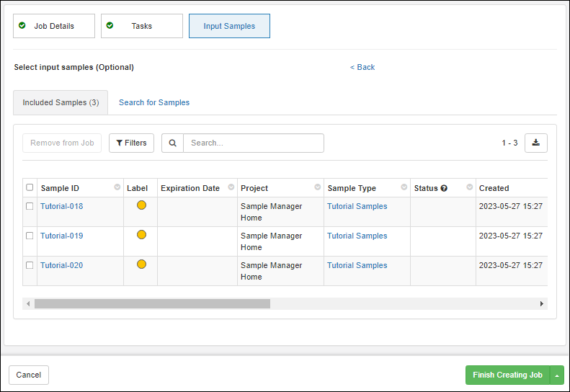Click the yellow label circle for Tutorial-018

coord(141,205)
